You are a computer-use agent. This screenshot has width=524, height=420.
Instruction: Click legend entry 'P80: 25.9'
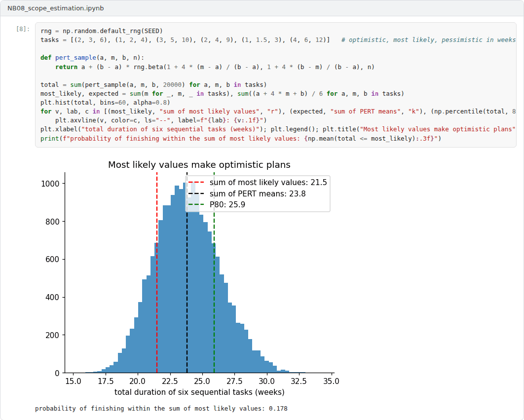pos(227,205)
